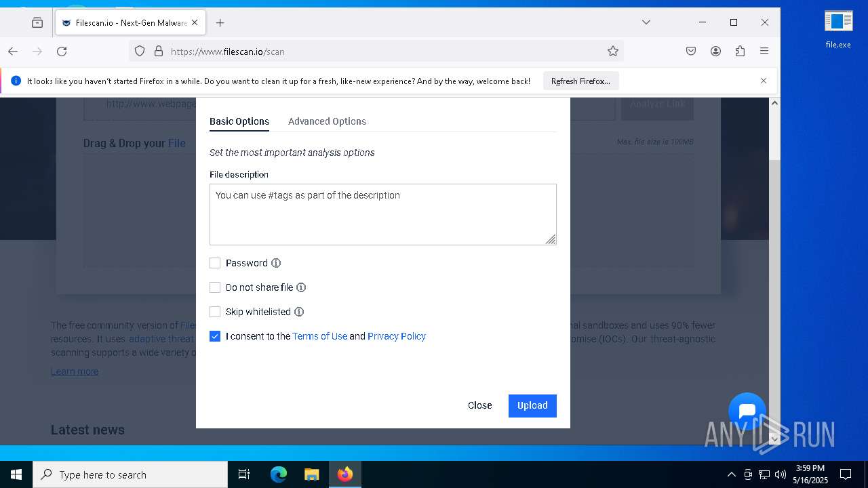The height and width of the screenshot is (488, 868).
Task: Switch to the Basic Options tab
Action: (239, 121)
